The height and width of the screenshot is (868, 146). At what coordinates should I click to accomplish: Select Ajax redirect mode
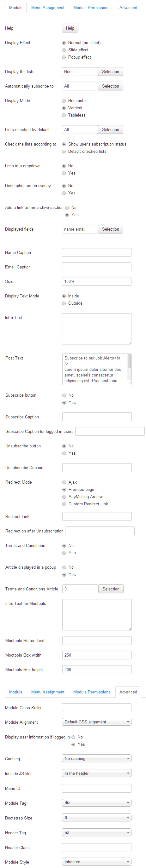coord(64,482)
